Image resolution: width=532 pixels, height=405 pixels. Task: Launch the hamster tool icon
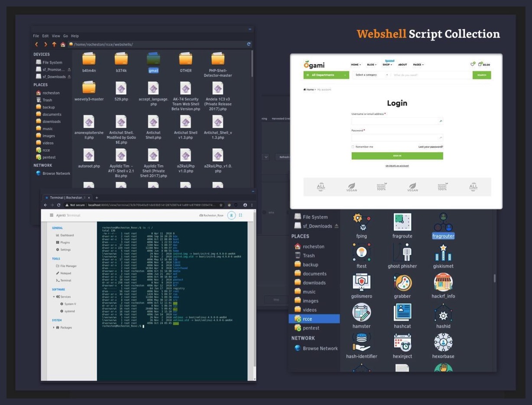tap(361, 312)
